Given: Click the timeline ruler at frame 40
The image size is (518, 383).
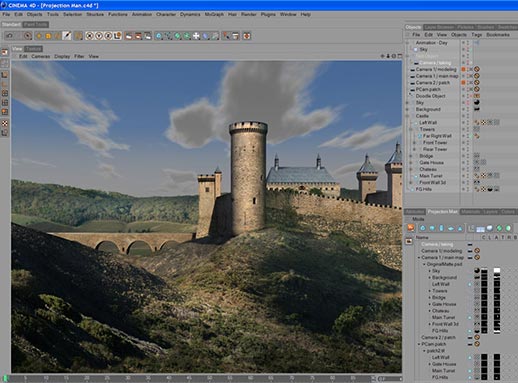Looking at the screenshot, I should pyautogui.click(x=168, y=378).
